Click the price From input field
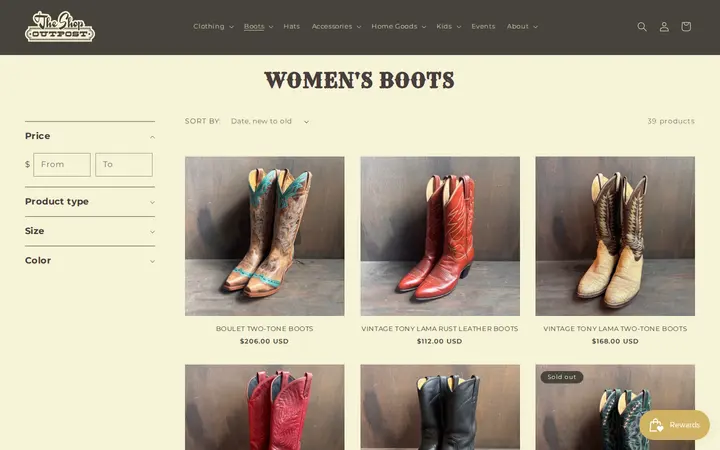 (62, 164)
